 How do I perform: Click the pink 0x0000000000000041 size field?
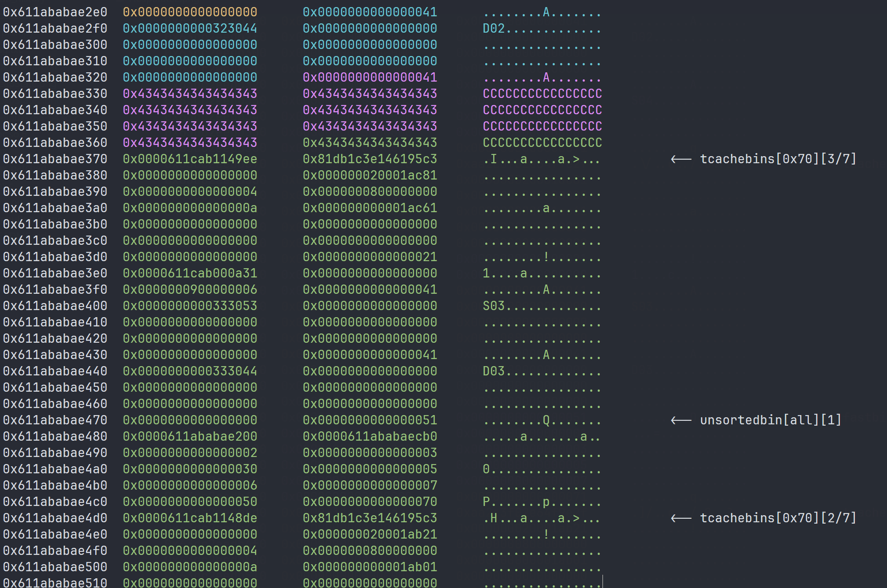(x=370, y=77)
